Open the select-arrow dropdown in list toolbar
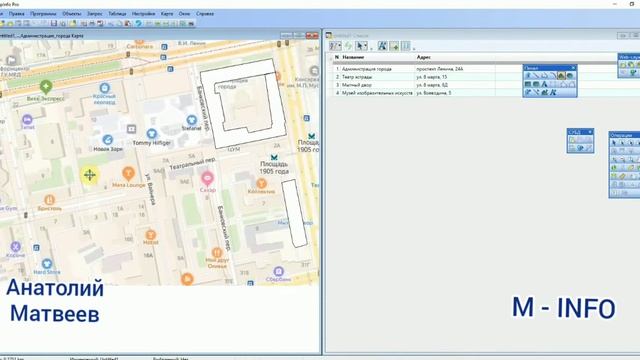The width and height of the screenshot is (640, 360). [x=362, y=46]
